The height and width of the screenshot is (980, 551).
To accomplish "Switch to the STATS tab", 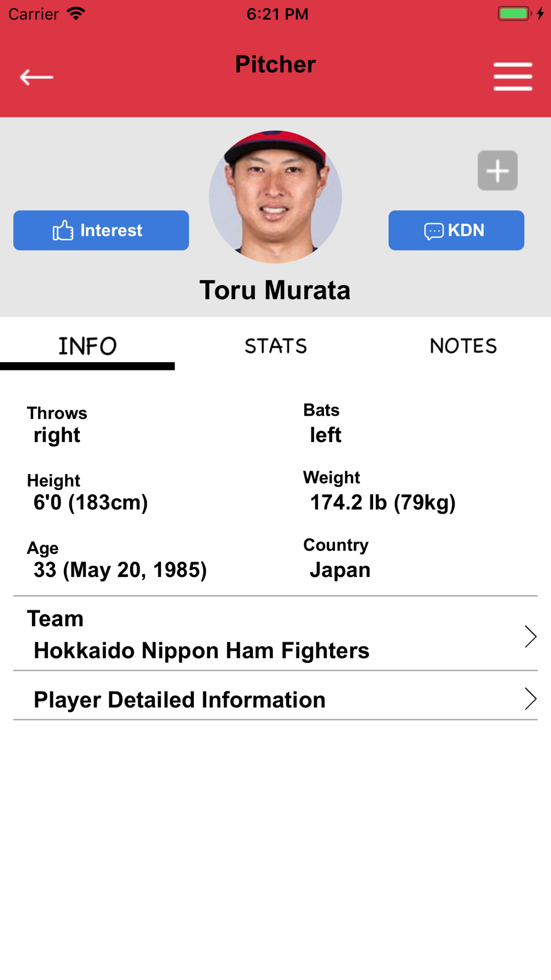I will 275,346.
